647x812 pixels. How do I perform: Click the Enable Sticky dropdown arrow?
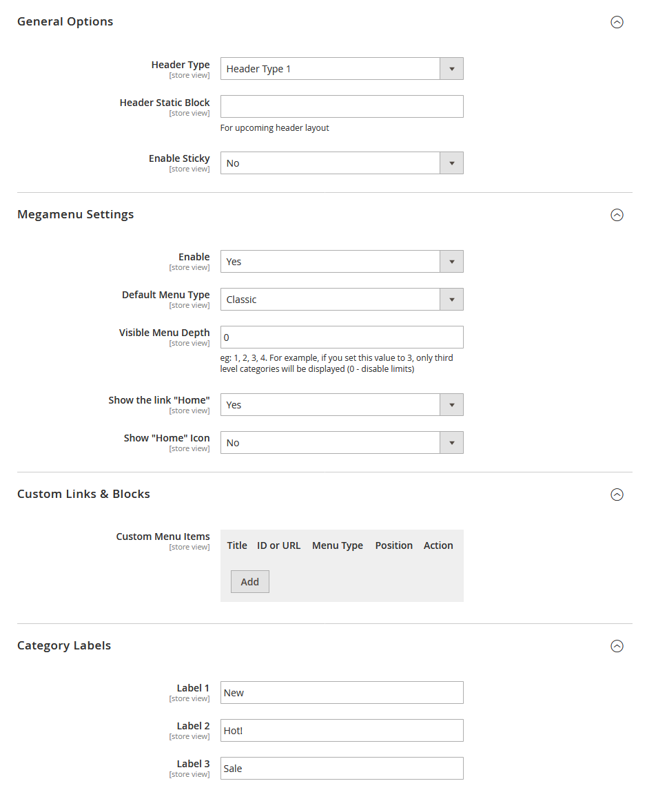[451, 163]
